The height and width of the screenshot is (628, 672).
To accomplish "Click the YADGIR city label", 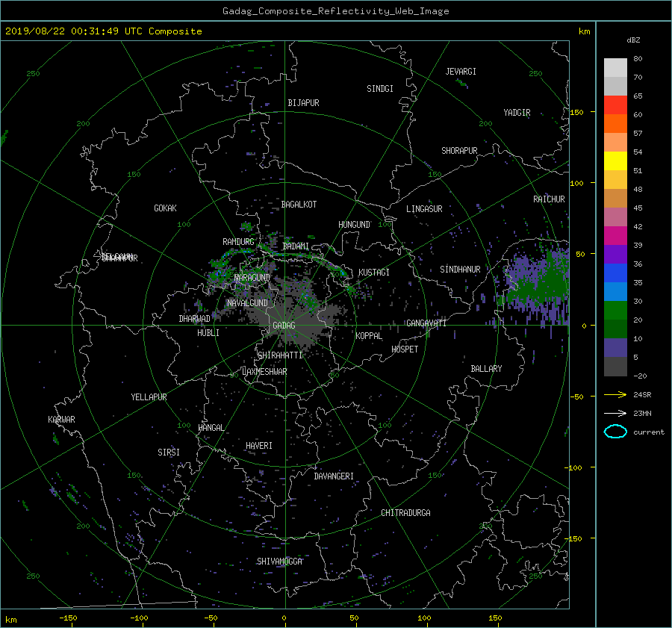I will pyautogui.click(x=517, y=113).
